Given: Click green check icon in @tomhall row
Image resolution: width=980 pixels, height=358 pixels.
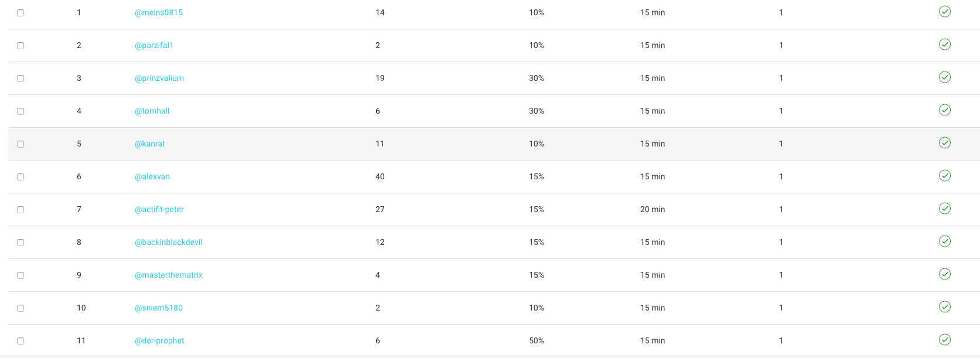Looking at the screenshot, I should [945, 110].
